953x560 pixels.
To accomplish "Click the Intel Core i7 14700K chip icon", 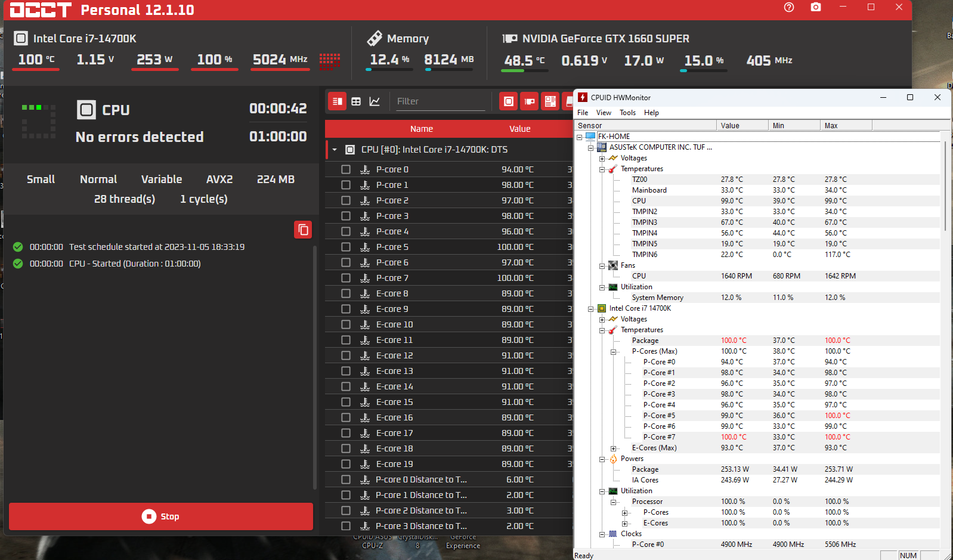I will pyautogui.click(x=602, y=308).
